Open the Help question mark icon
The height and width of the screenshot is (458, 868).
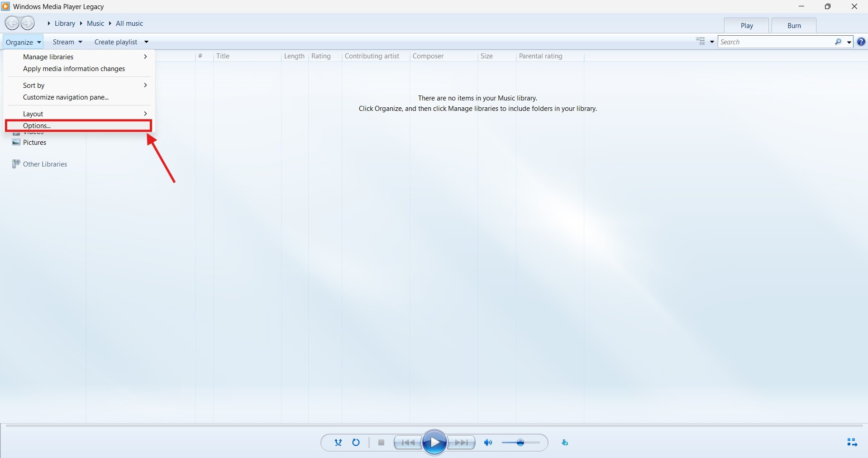861,42
